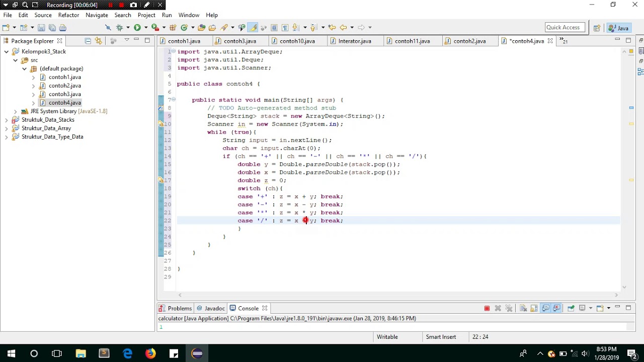This screenshot has width=644, height=362.
Task: Open the Open Console dropdown arrow
Action: click(608, 308)
